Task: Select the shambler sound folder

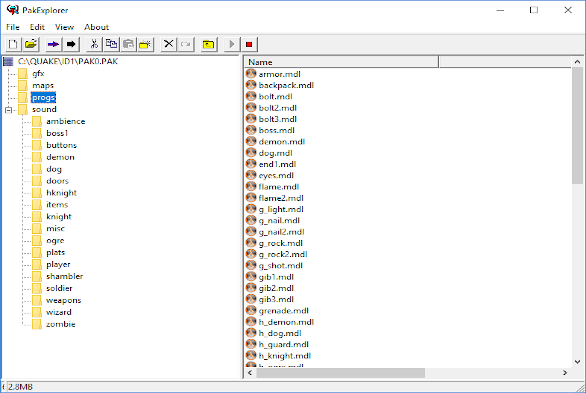Action: [65, 276]
